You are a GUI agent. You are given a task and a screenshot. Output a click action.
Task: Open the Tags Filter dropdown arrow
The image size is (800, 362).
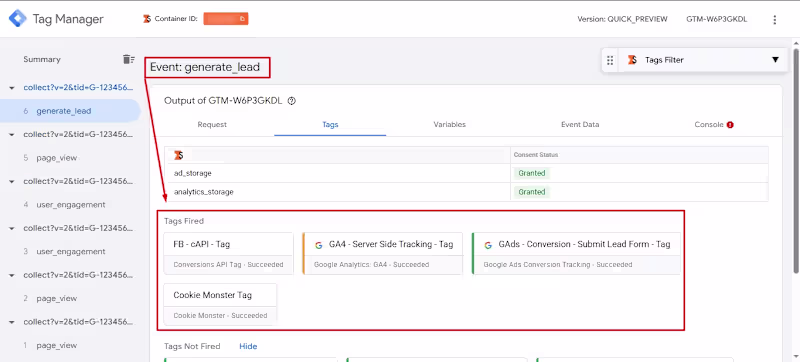click(x=775, y=60)
